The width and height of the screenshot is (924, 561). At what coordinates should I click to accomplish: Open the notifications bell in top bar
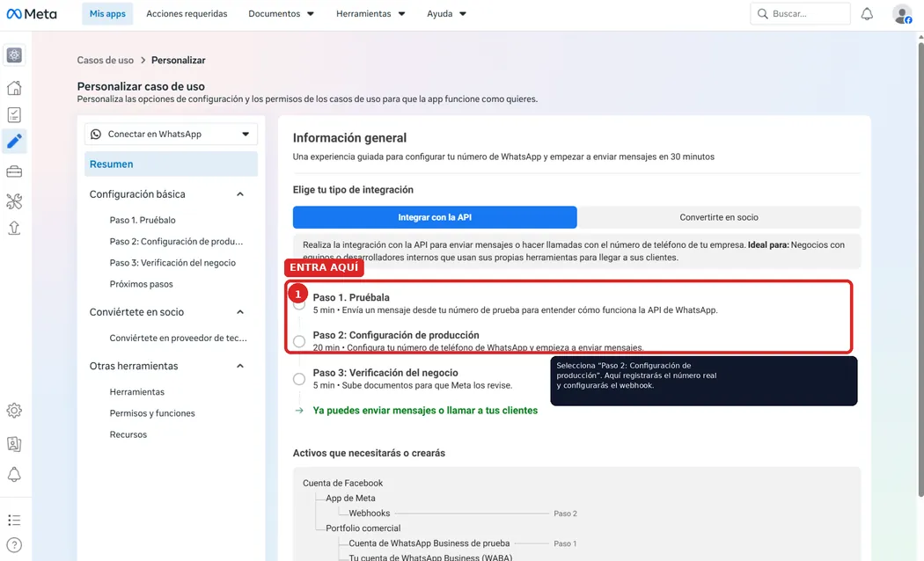(867, 13)
